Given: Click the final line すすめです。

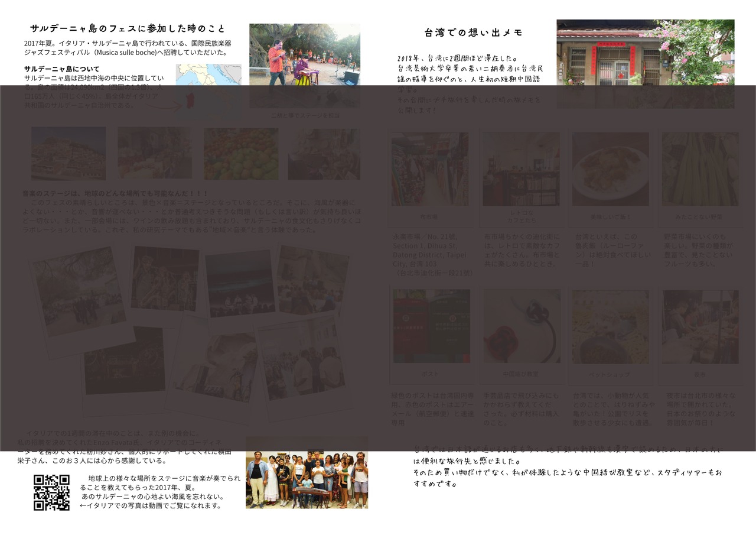Looking at the screenshot, I should [x=435, y=484].
